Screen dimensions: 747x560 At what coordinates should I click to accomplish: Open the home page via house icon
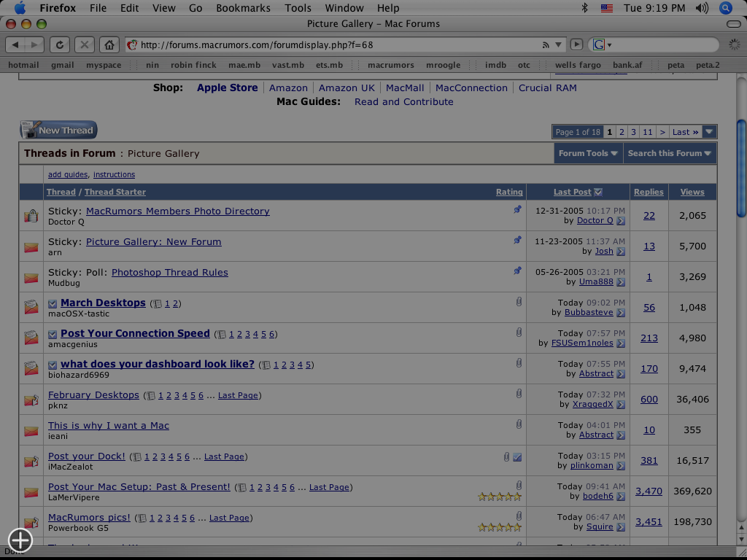[109, 44]
